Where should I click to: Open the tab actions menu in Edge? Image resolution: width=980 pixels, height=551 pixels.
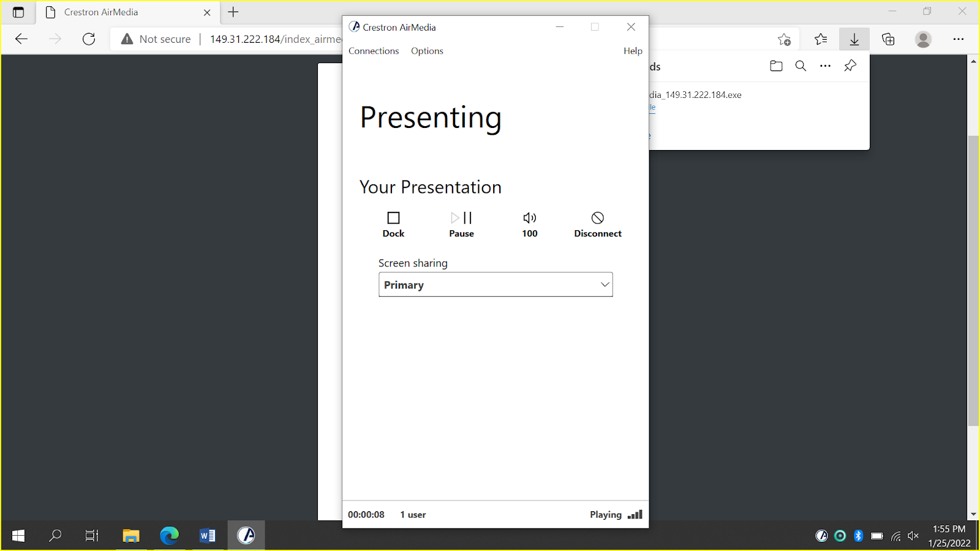(18, 12)
